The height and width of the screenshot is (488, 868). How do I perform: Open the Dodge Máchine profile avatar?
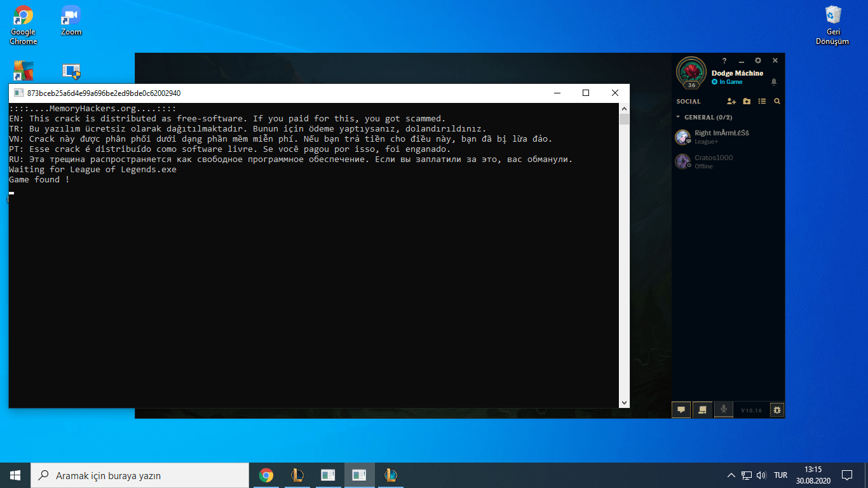[x=691, y=72]
